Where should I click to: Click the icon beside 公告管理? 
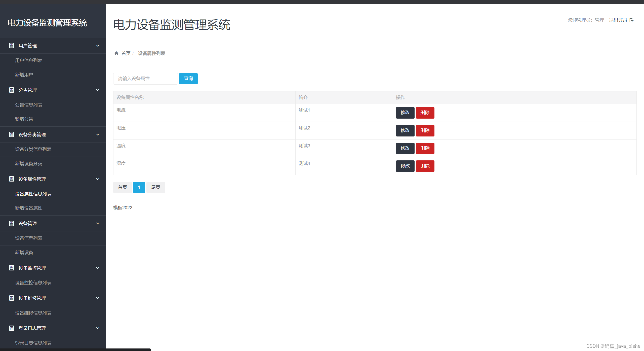coord(12,90)
